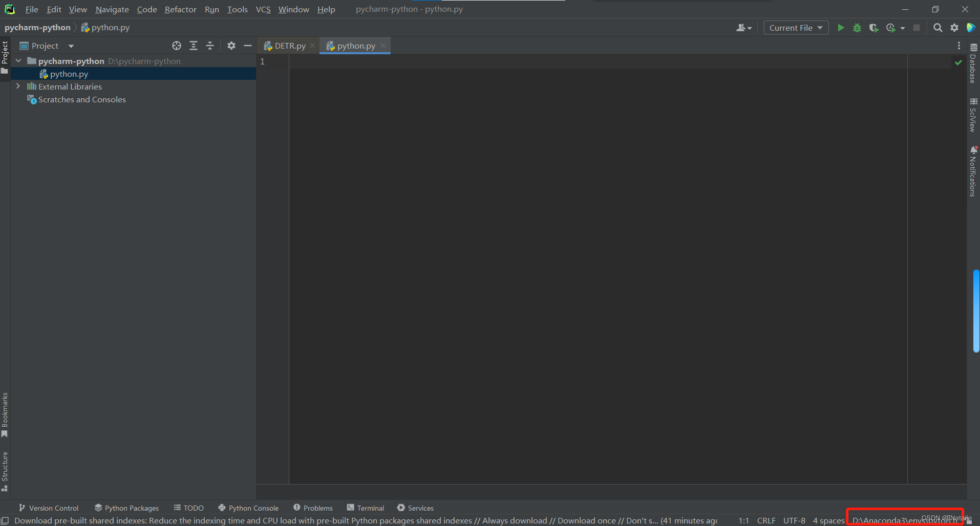Open the Current File run configuration dropdown
This screenshot has width=980, height=526.
point(796,28)
